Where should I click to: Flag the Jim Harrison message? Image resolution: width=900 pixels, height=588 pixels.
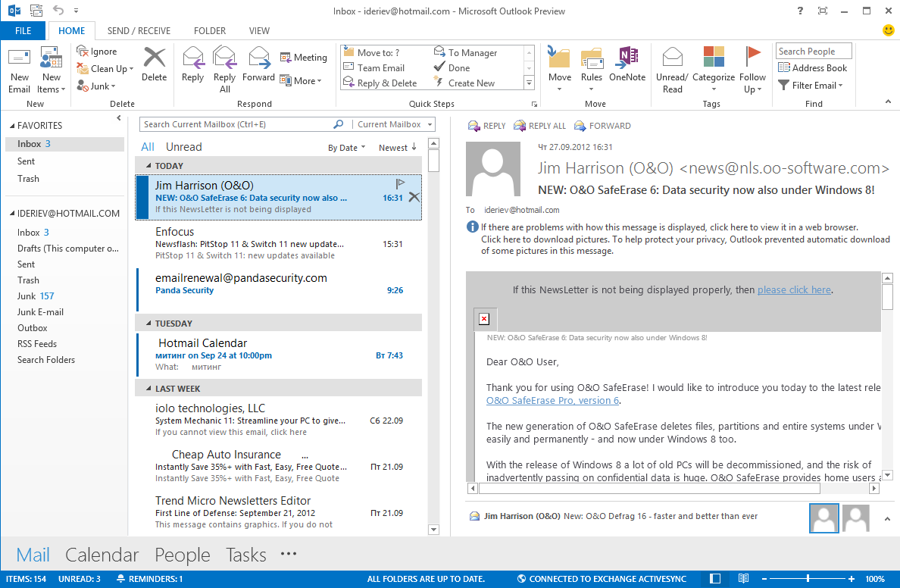click(400, 183)
